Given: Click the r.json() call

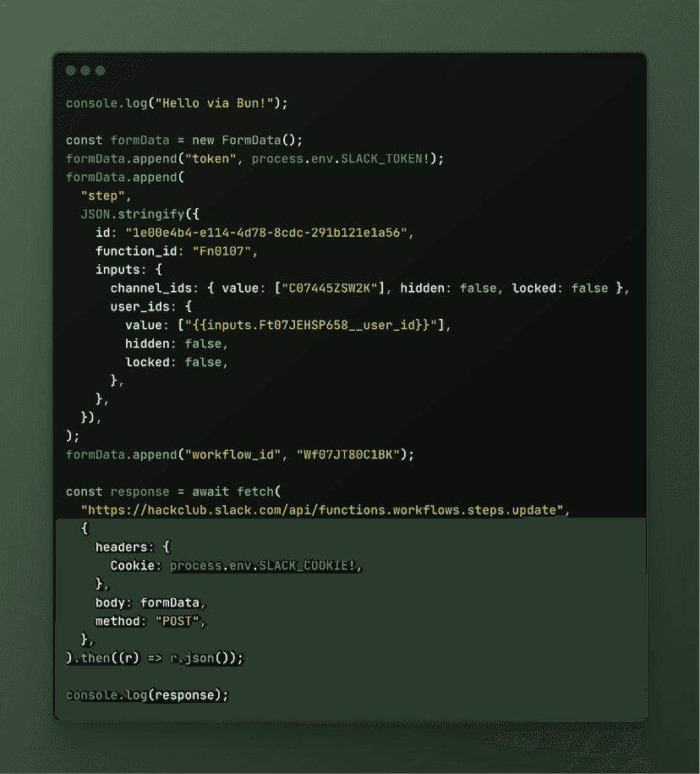Looking at the screenshot, I should [x=203, y=658].
